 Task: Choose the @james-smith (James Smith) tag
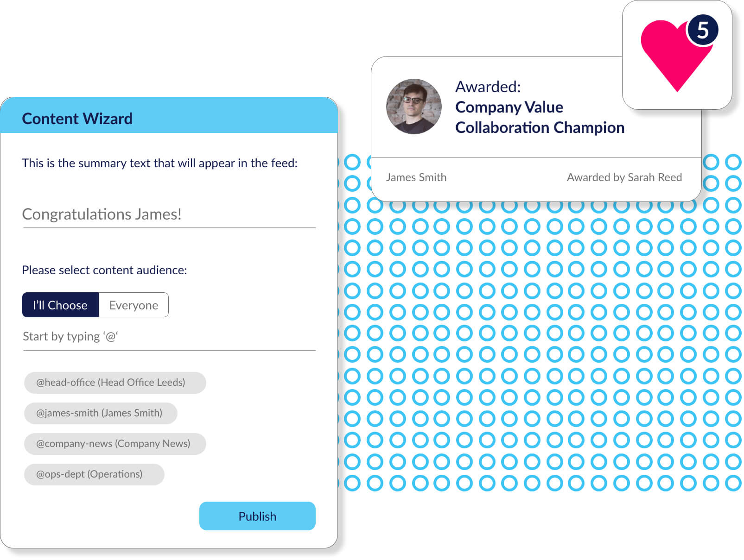pos(101,413)
